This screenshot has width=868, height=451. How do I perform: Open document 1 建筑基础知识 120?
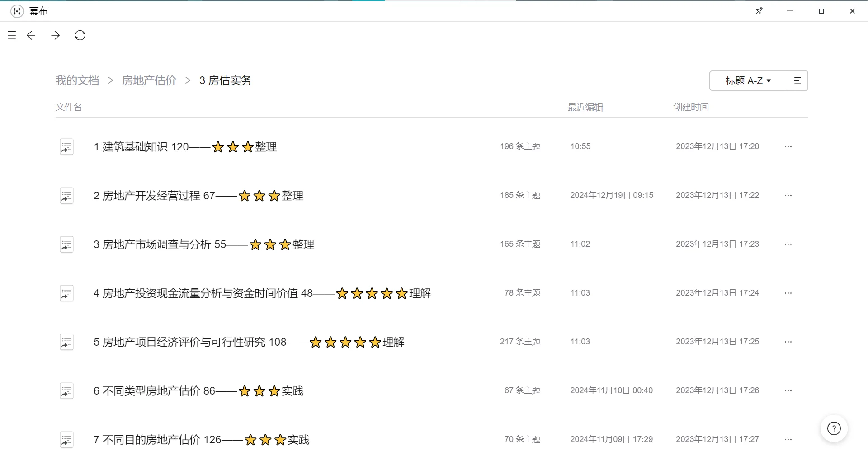click(x=185, y=147)
